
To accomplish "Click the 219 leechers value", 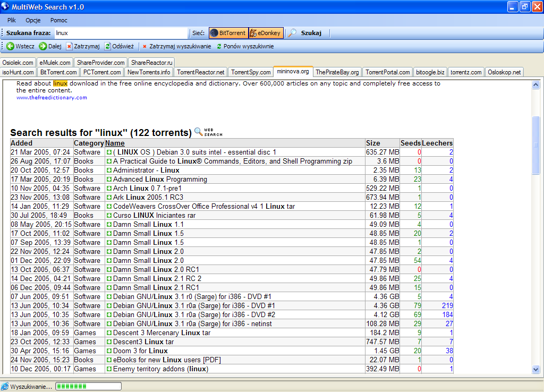I will click(447, 305).
